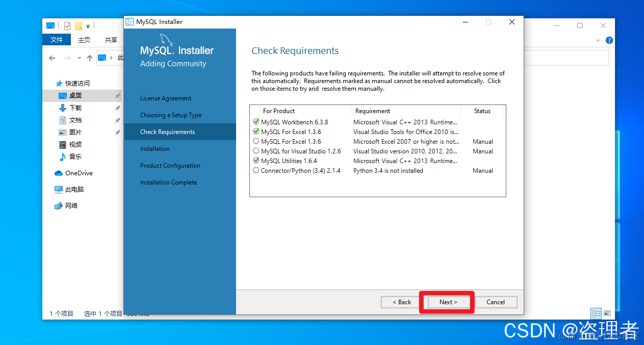This screenshot has width=644, height=345.
Task: Click File Explorer's title bar system icon
Action: pos(50,25)
